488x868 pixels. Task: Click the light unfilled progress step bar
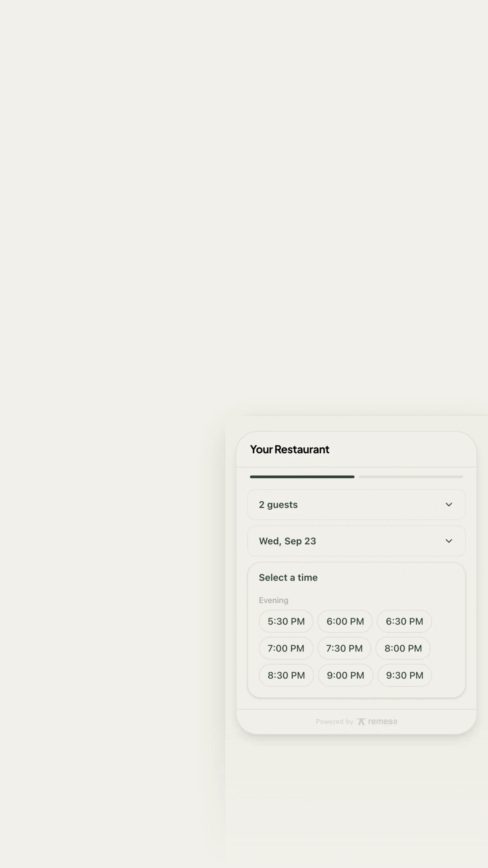[x=411, y=477]
